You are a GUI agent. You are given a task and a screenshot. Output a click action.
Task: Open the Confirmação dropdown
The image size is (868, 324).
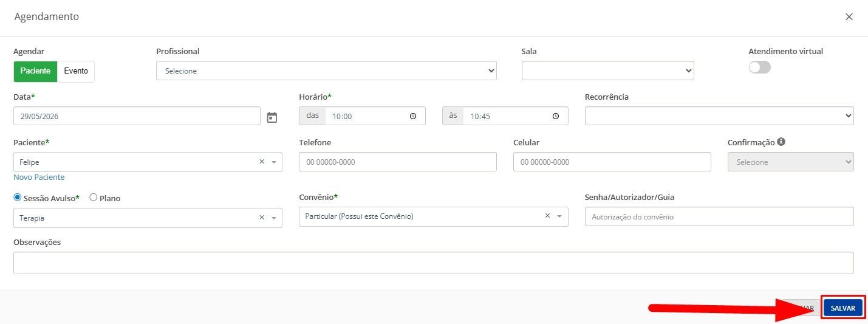pyautogui.click(x=790, y=162)
